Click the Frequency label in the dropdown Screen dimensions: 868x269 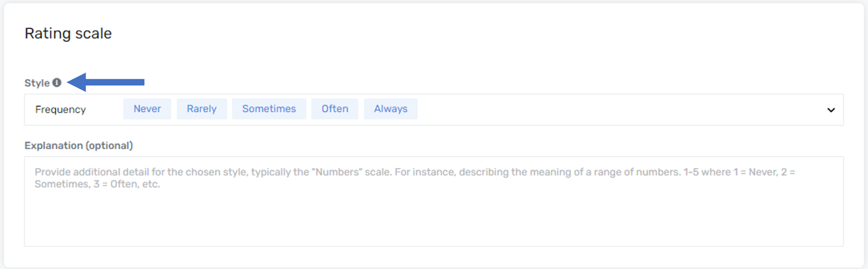coord(60,110)
